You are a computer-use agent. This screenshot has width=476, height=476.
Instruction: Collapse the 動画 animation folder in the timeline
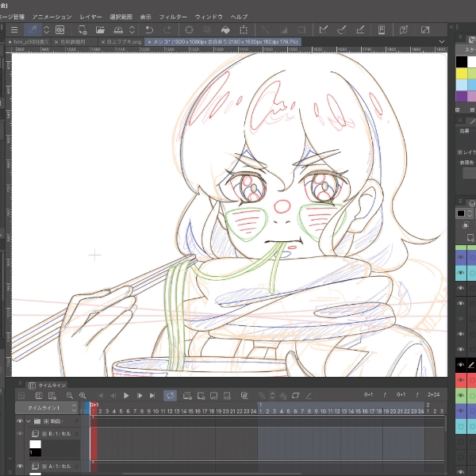29,421
